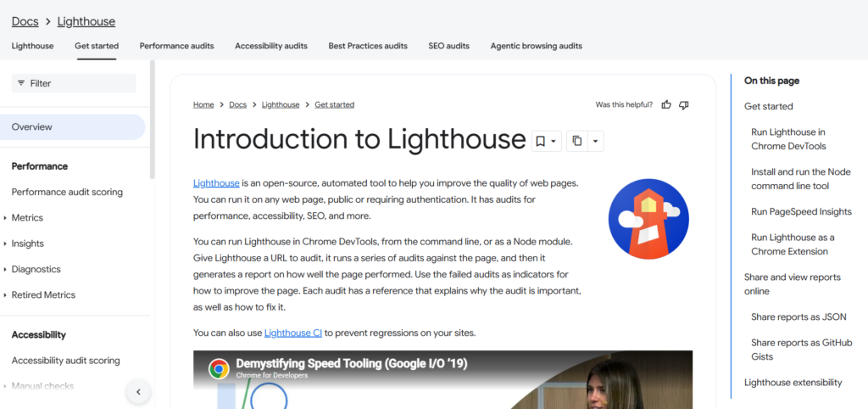Jump to Get started in On this page

pos(768,106)
